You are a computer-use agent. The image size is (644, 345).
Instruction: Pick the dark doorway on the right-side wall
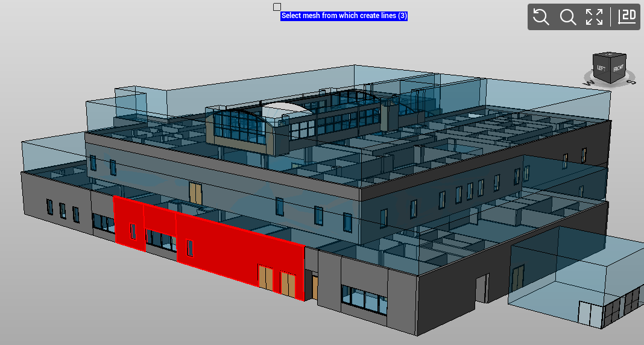pyautogui.click(x=482, y=288)
